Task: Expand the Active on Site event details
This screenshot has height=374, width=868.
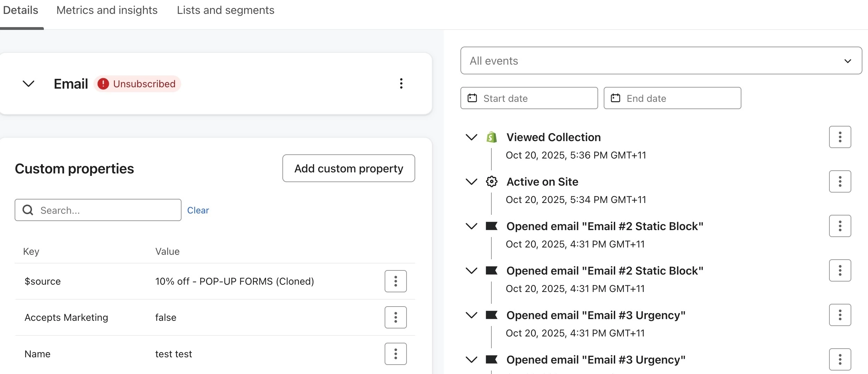Action: [x=471, y=182]
